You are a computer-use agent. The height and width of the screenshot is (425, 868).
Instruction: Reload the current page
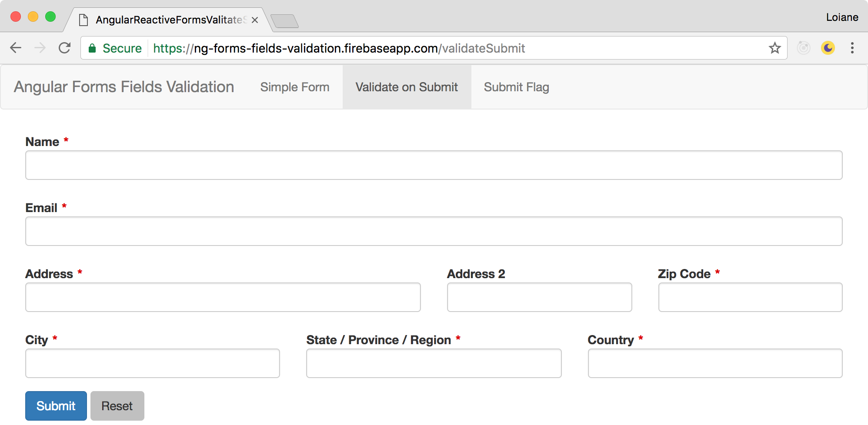(x=65, y=48)
